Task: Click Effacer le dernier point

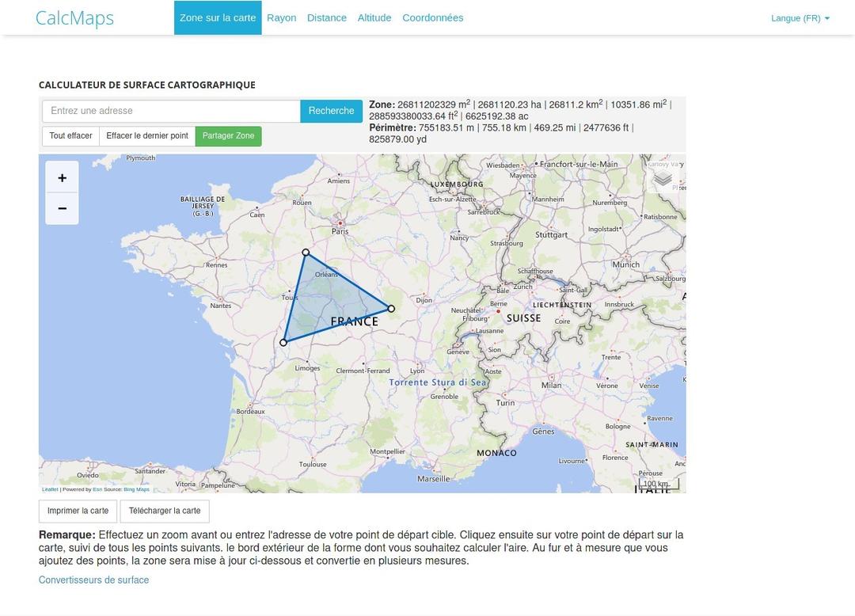Action: click(147, 135)
